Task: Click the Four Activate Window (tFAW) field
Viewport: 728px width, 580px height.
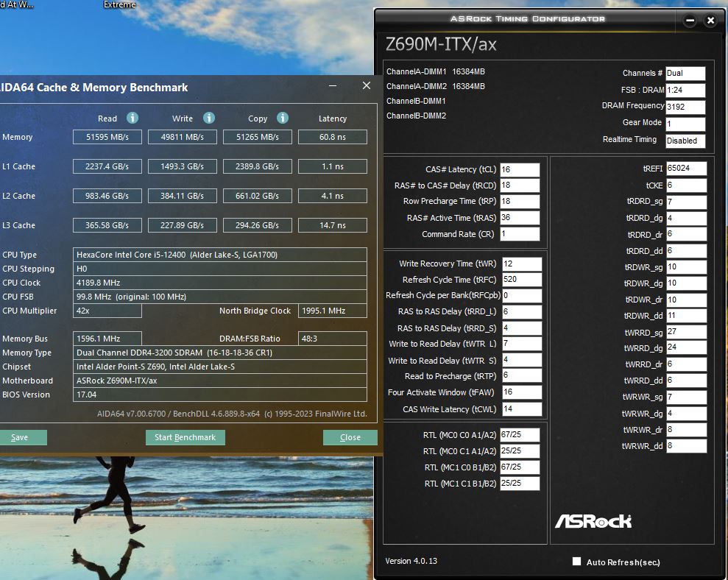Action: (522, 392)
